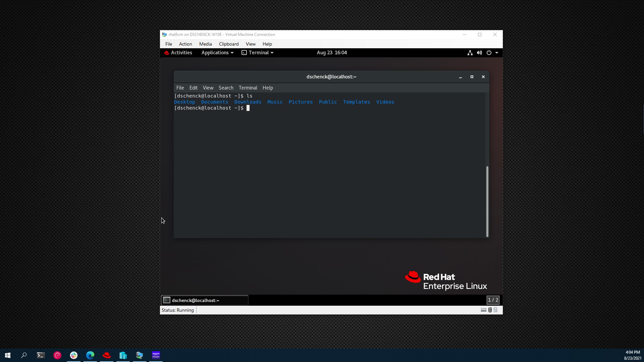Open Slack from the Windows taskbar
644x362 pixels.
(x=74, y=355)
